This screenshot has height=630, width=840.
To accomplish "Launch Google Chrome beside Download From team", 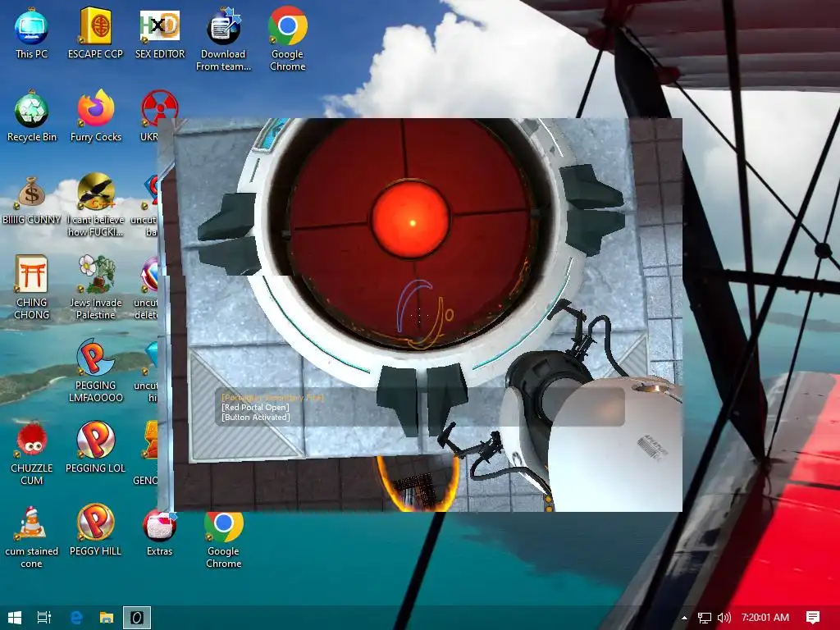I will point(288,39).
